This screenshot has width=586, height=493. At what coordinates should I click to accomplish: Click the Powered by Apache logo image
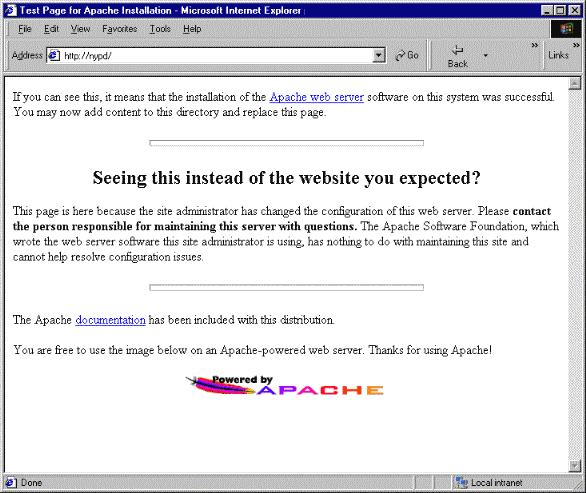click(284, 385)
